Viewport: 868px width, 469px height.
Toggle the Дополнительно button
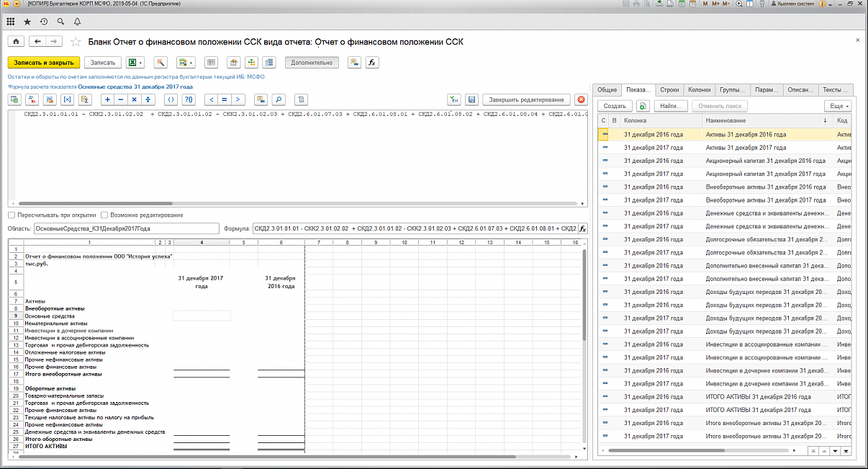click(312, 63)
